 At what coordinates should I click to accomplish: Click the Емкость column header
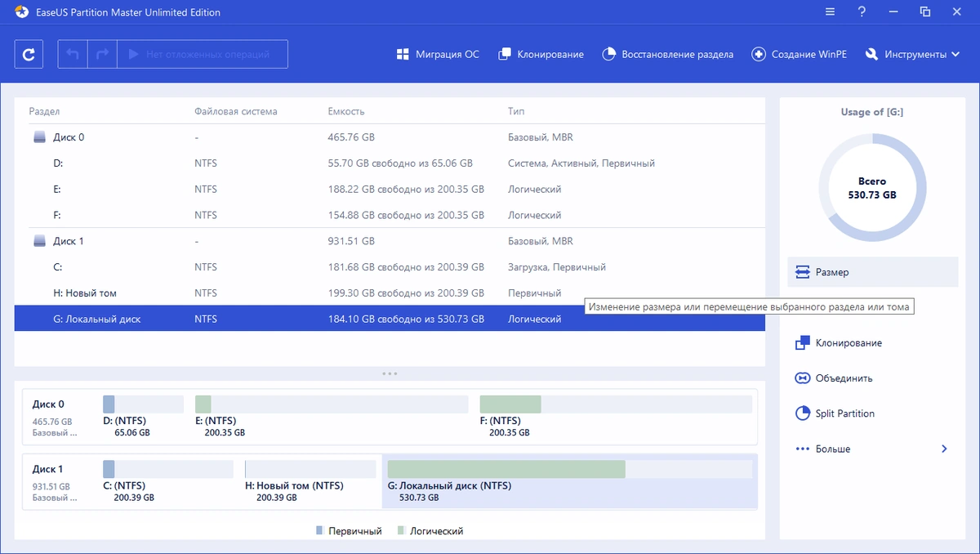tap(346, 111)
